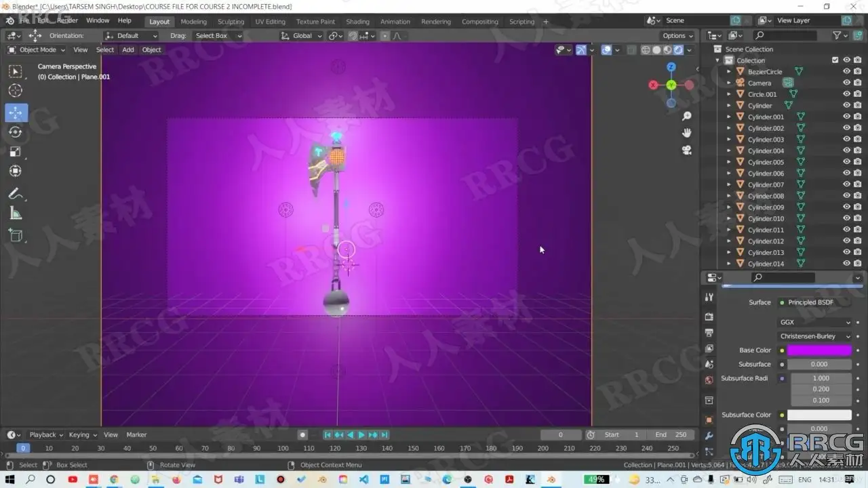This screenshot has height=488, width=868.
Task: Click the red X axis gizmo handle
Action: tap(653, 85)
